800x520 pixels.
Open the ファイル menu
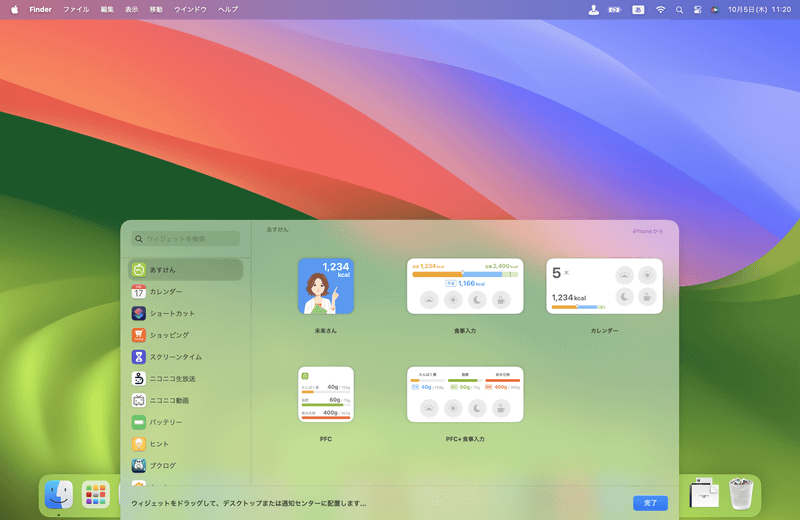coord(76,9)
